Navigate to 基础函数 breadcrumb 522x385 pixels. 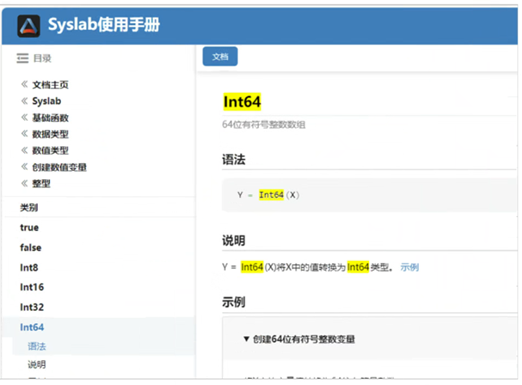[x=50, y=118]
